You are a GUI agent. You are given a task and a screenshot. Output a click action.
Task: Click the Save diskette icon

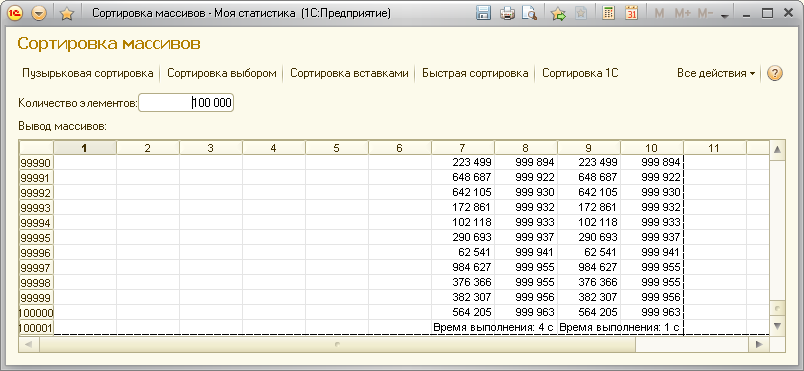click(483, 14)
